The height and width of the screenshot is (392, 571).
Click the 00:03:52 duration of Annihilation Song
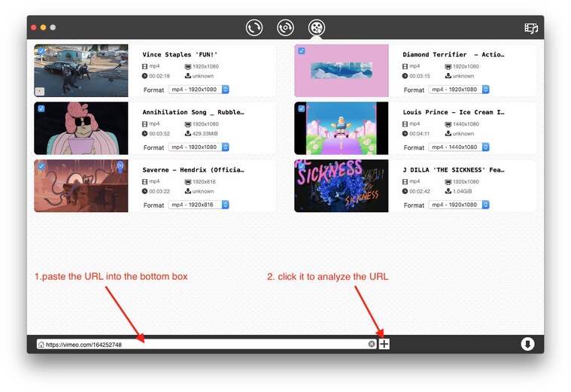click(159, 134)
